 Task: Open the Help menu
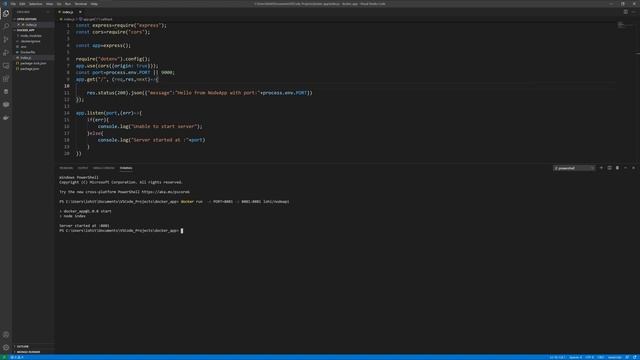pos(94,4)
